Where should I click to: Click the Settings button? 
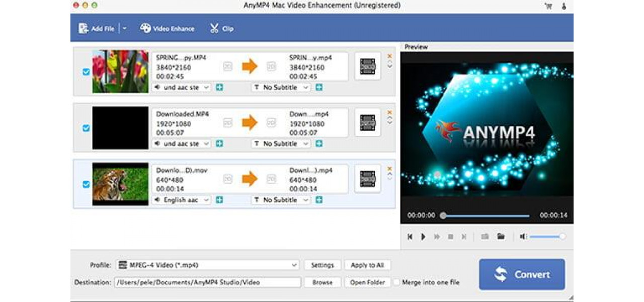323,265
